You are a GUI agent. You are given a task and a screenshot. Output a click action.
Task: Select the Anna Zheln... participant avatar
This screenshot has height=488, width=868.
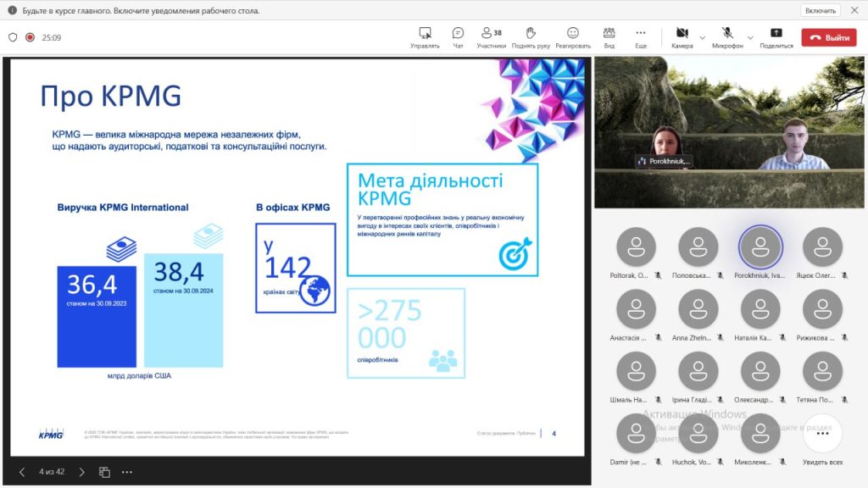tap(698, 308)
